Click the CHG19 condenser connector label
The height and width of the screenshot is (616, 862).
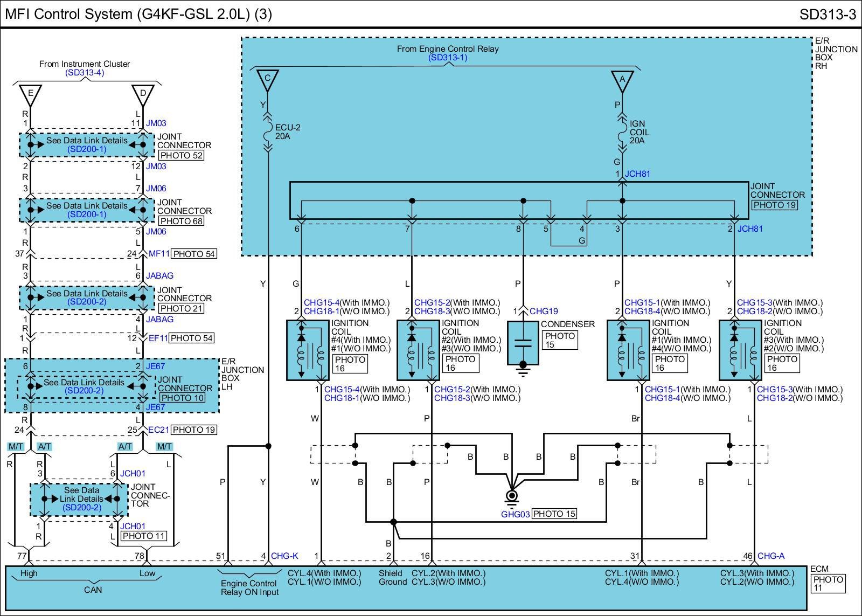[544, 311]
